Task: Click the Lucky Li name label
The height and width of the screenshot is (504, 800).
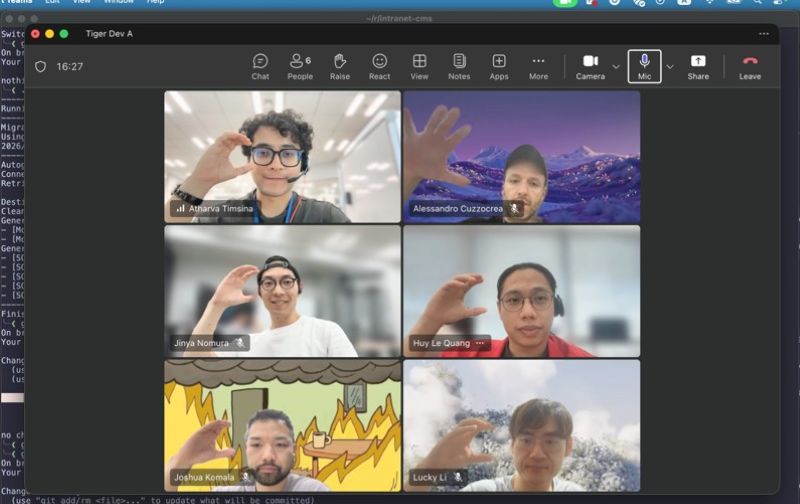Action: coord(430,477)
